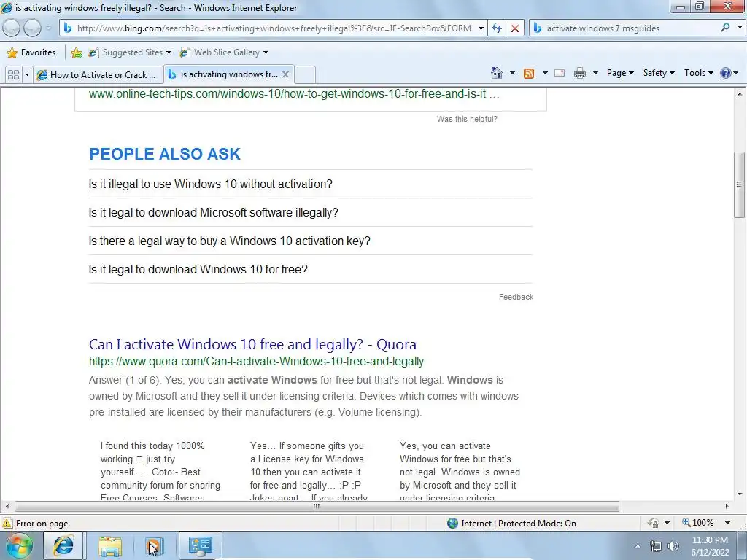Open Internet Explorer from taskbar
Image resolution: width=747 pixels, height=560 pixels.
pos(63,545)
